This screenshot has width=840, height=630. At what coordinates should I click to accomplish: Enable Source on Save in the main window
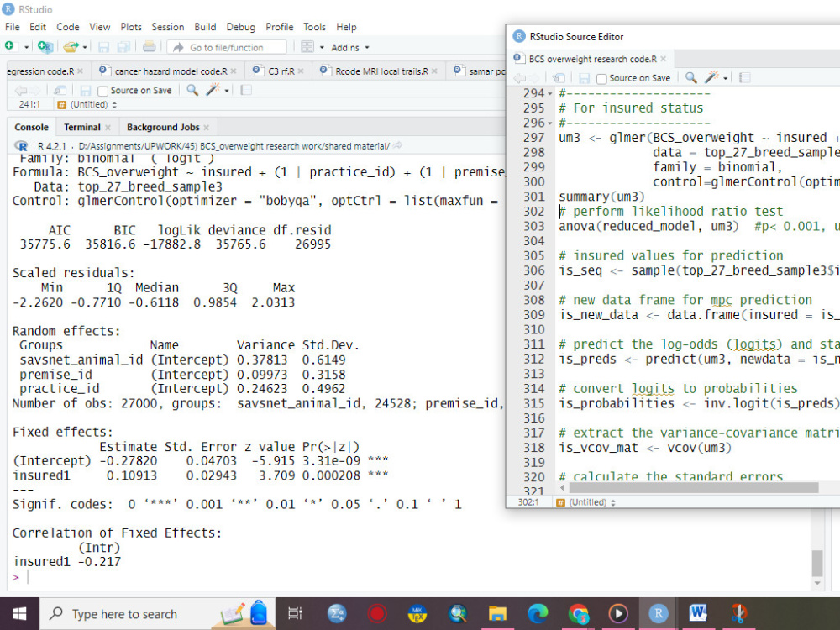pyautogui.click(x=101, y=89)
